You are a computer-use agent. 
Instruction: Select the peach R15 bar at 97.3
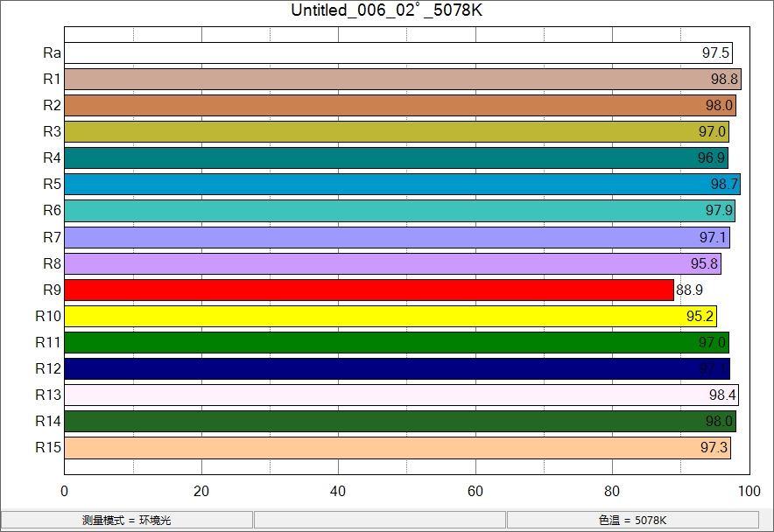398,448
